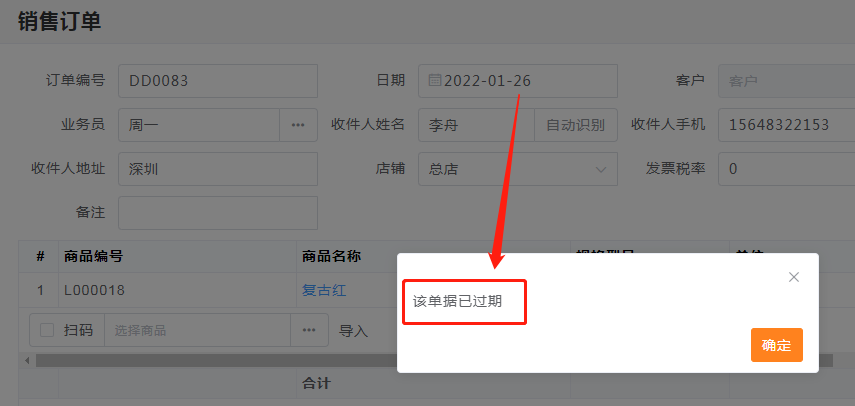Click the 收件人手机 phone number field
855x406 pixels.
pyautogui.click(x=785, y=125)
